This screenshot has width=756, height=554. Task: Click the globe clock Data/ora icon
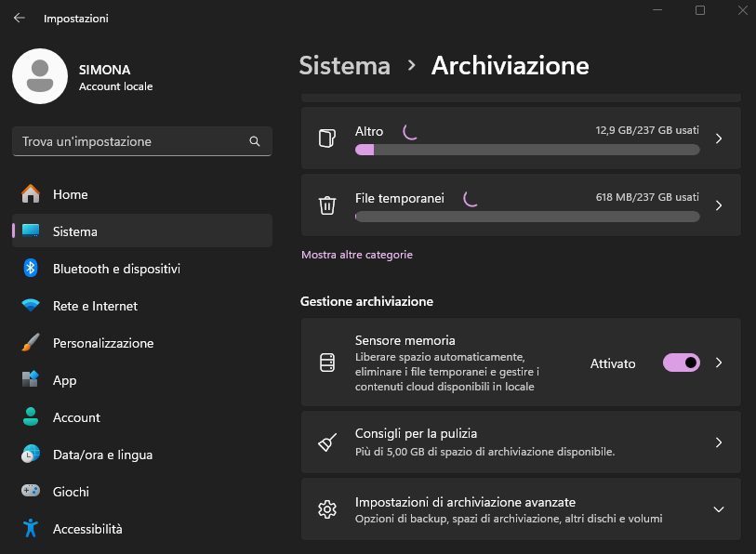coord(31,454)
